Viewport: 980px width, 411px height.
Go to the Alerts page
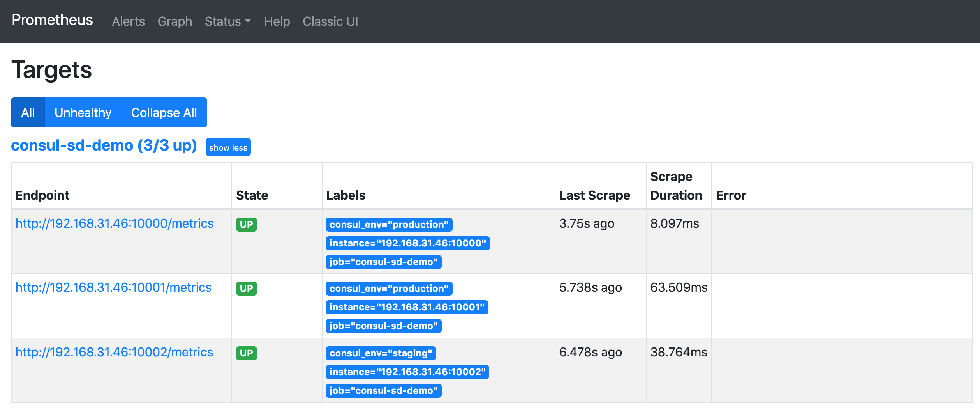[x=128, y=21]
